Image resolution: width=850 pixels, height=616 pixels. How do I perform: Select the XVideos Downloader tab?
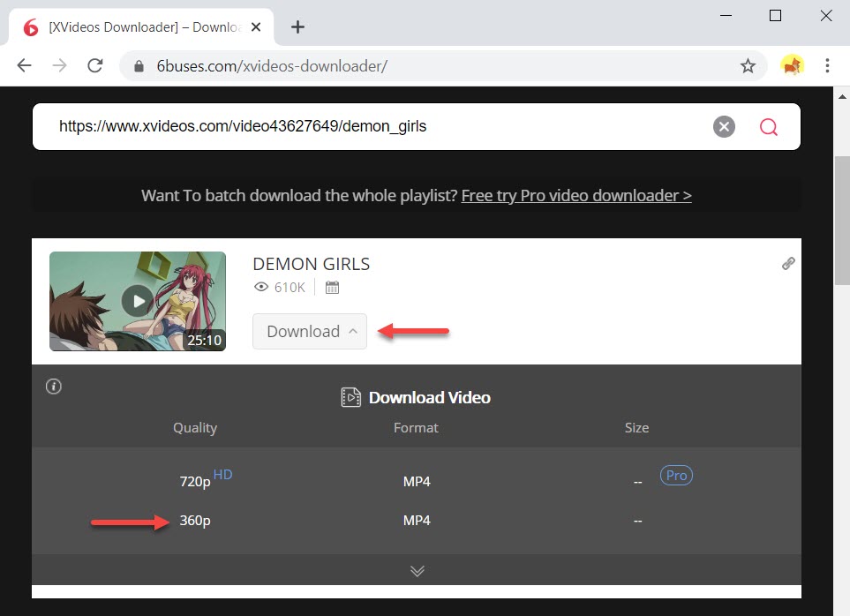[x=141, y=27]
